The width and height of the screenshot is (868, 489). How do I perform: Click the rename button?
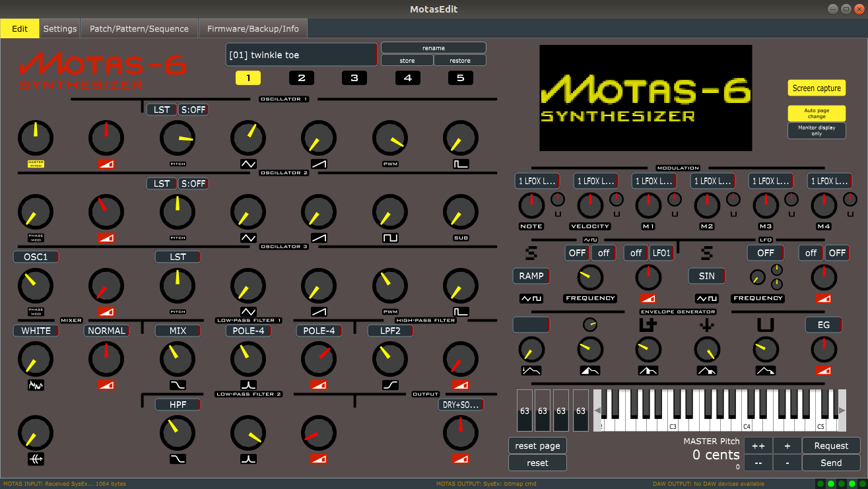click(434, 48)
